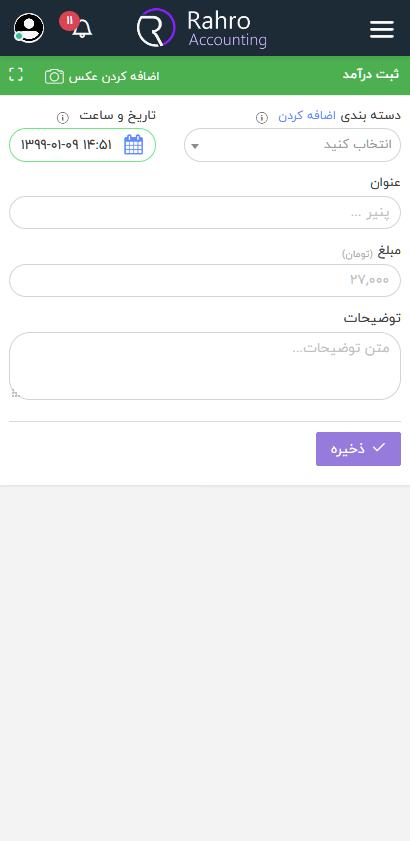
Task: Toggle fullscreen mode icon in green bar
Action: [x=16, y=75]
